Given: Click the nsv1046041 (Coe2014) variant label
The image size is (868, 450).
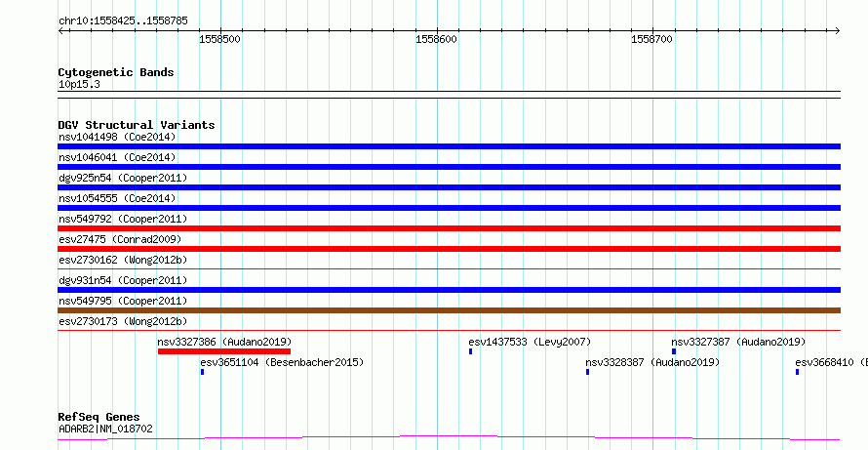Looking at the screenshot, I should point(117,157).
